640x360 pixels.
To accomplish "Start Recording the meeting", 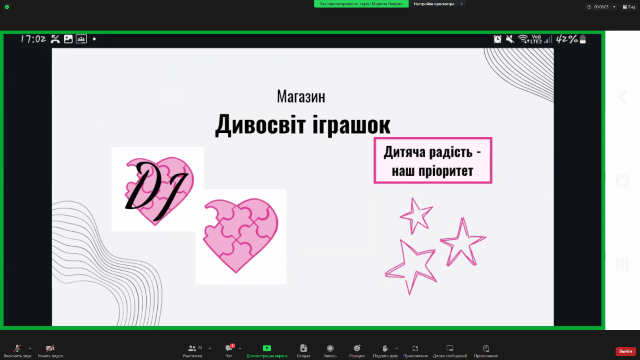I will tap(330, 350).
